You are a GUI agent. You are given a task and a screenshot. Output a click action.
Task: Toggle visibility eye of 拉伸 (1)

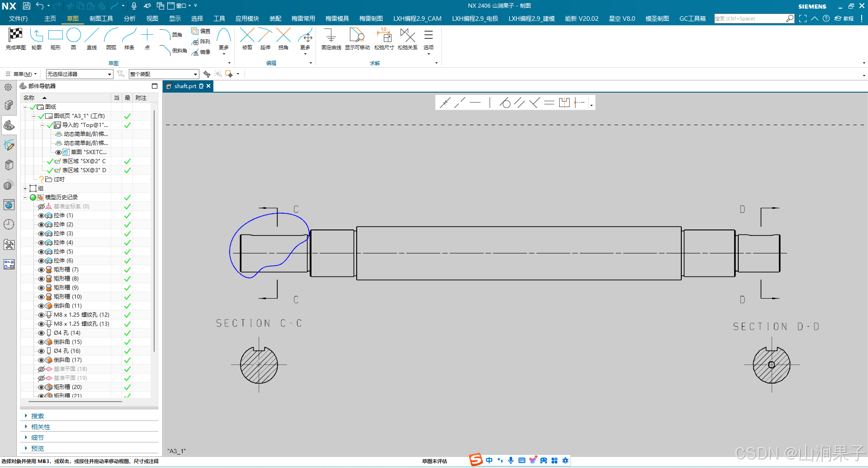coord(41,215)
